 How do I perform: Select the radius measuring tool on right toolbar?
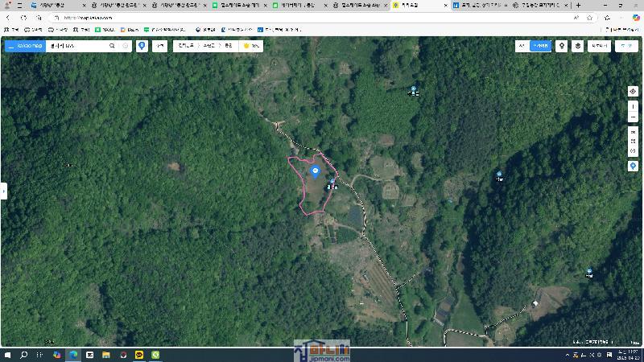tap(633, 151)
